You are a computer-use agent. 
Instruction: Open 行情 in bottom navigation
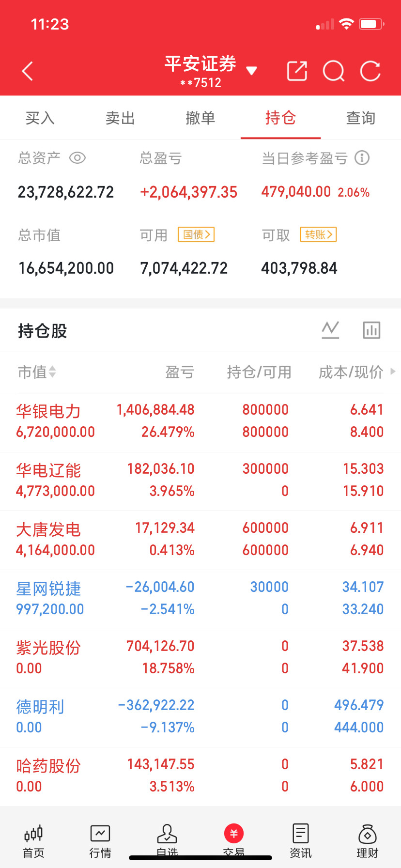click(x=100, y=841)
